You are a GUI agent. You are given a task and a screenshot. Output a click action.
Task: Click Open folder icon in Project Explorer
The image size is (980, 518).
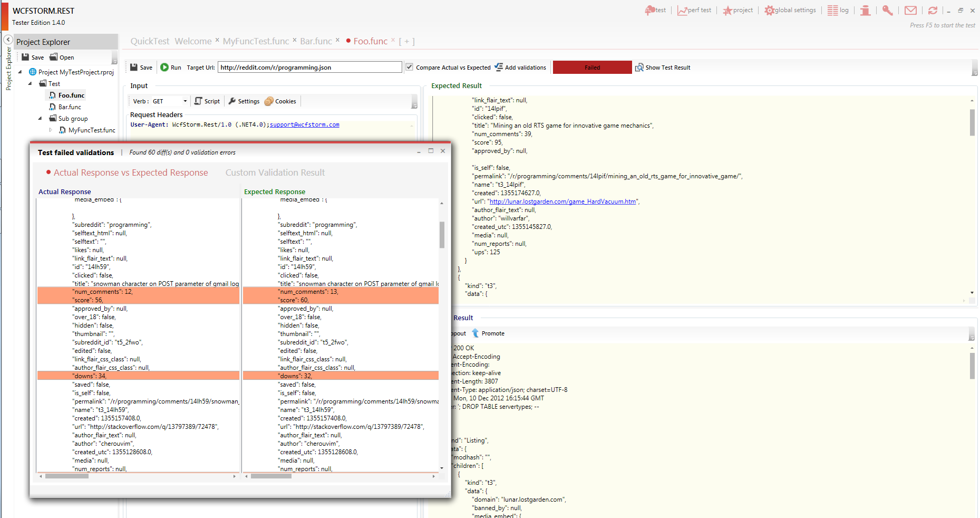(x=53, y=57)
